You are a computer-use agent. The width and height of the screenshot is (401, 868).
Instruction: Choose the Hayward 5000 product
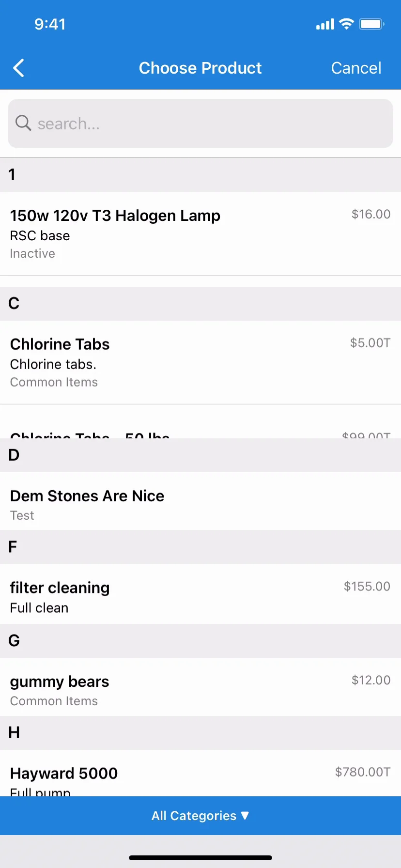coord(200,773)
